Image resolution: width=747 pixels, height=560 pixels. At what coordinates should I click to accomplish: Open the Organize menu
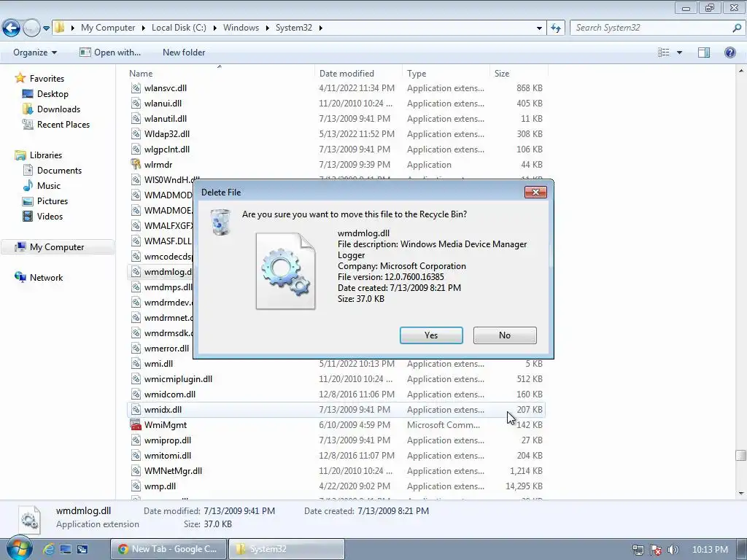[35, 52]
